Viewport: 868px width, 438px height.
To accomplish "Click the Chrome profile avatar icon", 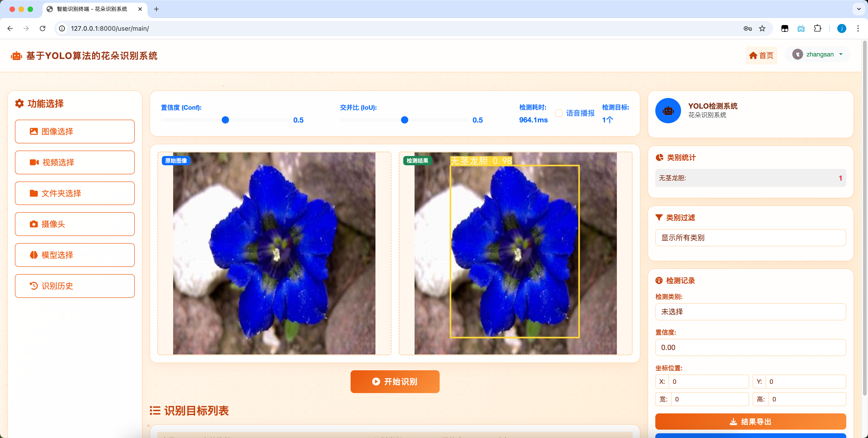I will 841,29.
